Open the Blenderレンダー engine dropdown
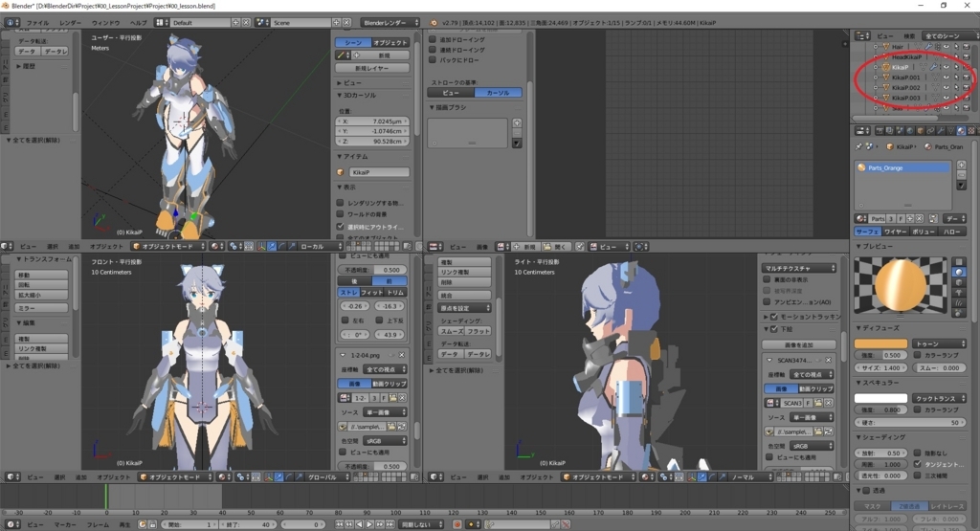 [390, 23]
